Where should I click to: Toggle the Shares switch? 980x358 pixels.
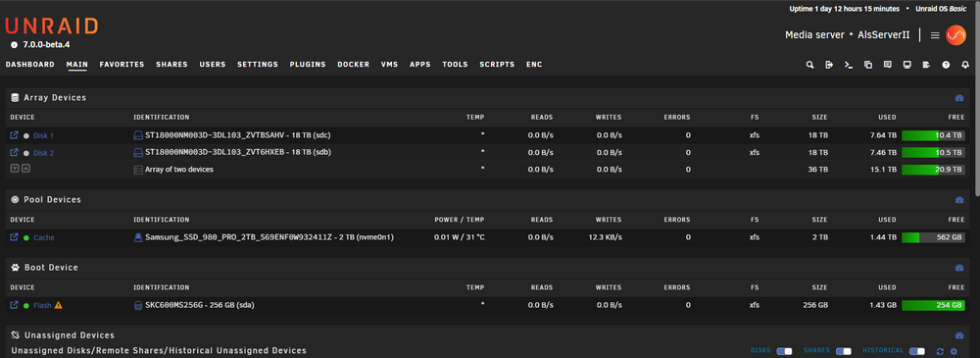tap(844, 351)
